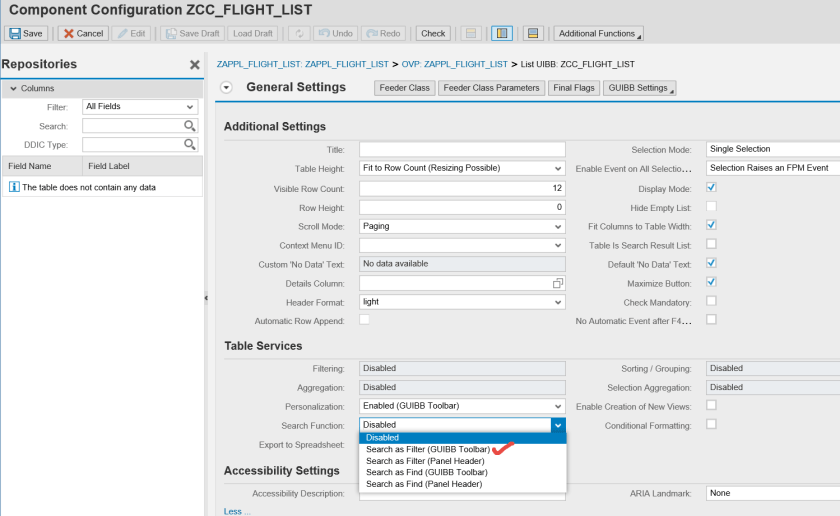Toggle the Maximize Button checkbox
The height and width of the screenshot is (516, 840).
[711, 282]
